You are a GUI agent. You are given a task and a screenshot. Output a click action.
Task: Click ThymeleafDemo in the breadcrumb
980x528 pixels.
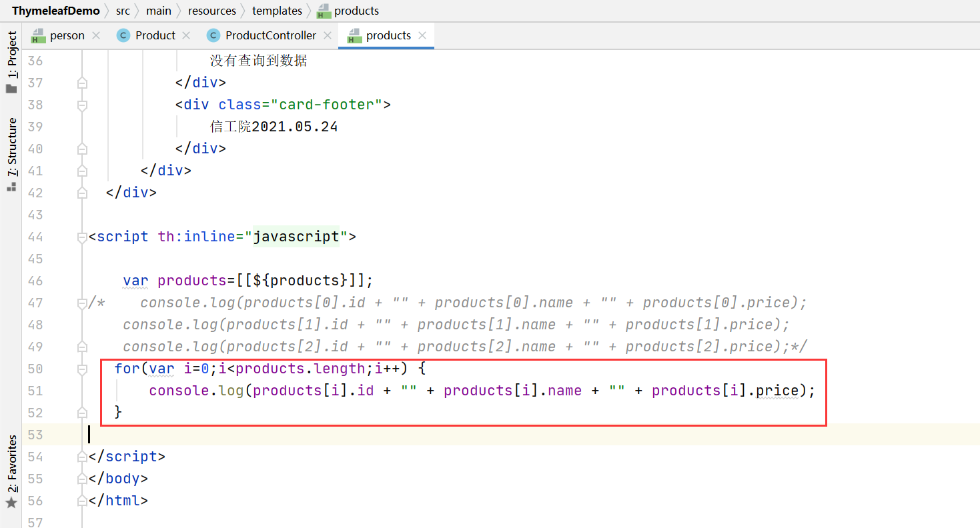[55, 11]
